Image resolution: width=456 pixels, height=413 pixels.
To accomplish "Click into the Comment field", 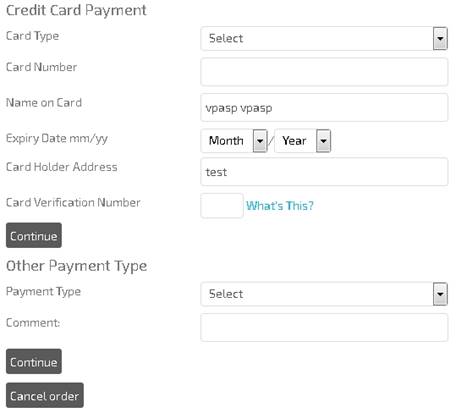I will coord(324,327).
